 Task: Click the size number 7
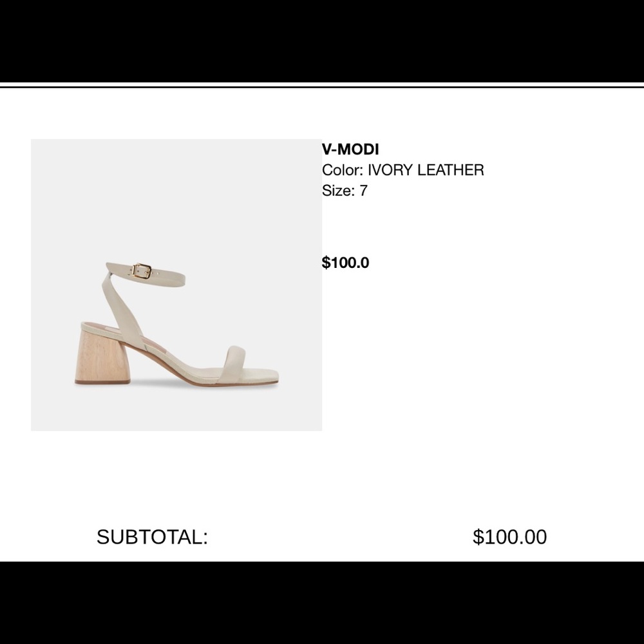pos(363,191)
